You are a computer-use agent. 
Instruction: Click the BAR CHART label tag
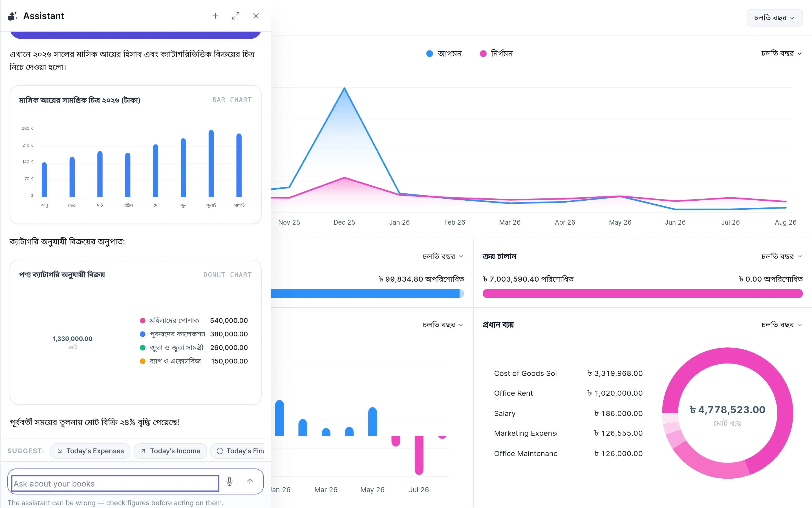pos(232,100)
